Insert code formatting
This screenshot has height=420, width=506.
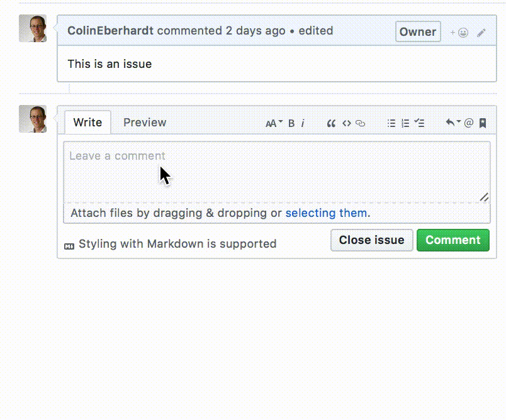(x=346, y=123)
